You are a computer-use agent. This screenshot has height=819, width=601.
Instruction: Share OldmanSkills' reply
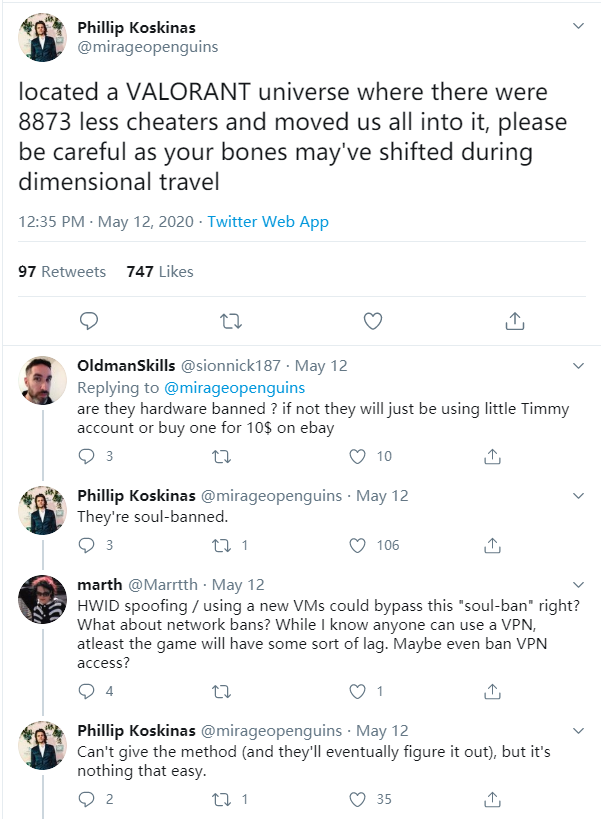coord(492,456)
